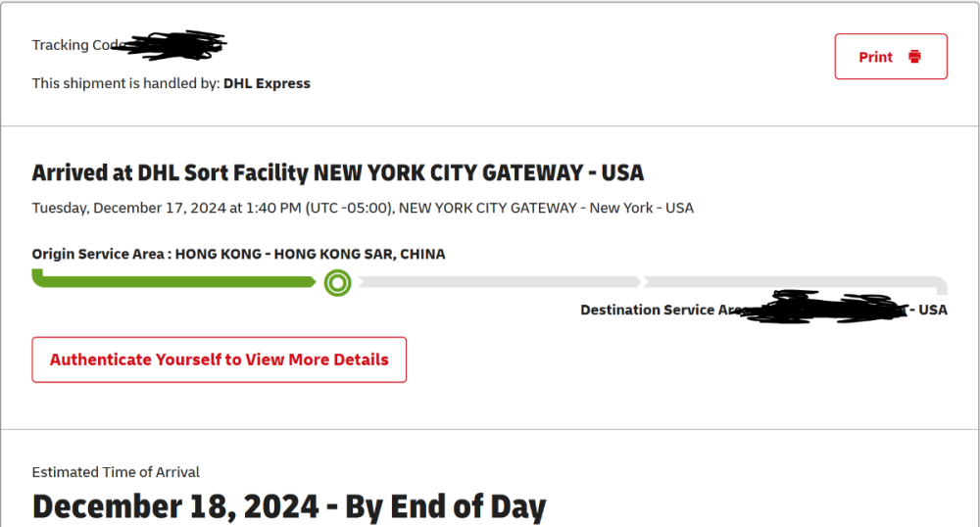Click the Tracking Code label
This screenshot has height=527, width=980.
click(73, 45)
